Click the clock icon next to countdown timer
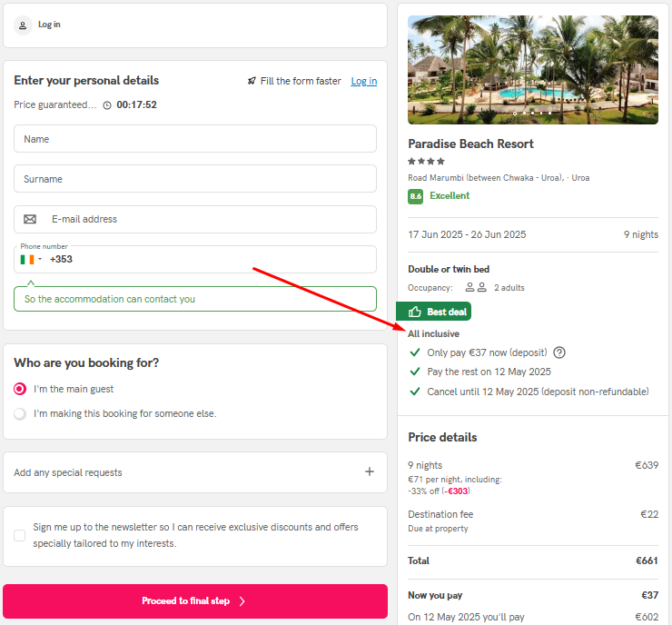This screenshot has width=672, height=625. 107,105
